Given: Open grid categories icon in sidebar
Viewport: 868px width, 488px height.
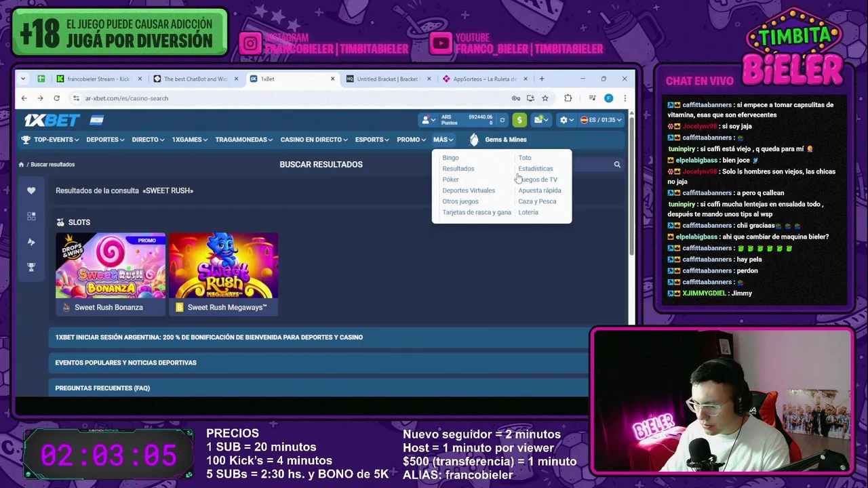Looking at the screenshot, I should coord(31,216).
